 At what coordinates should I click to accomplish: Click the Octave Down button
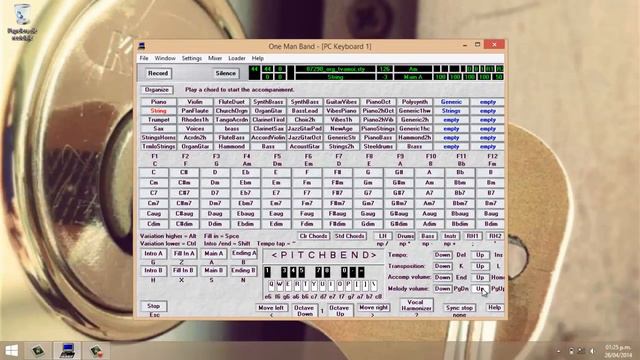coord(305,311)
